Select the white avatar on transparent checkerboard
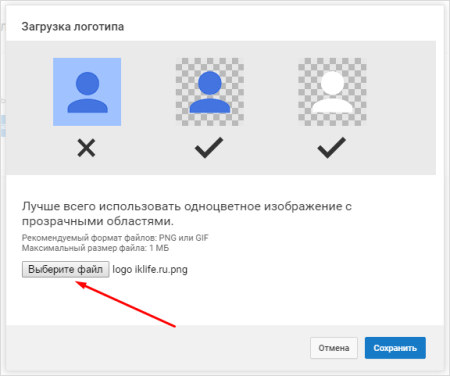 pyautogui.click(x=332, y=92)
